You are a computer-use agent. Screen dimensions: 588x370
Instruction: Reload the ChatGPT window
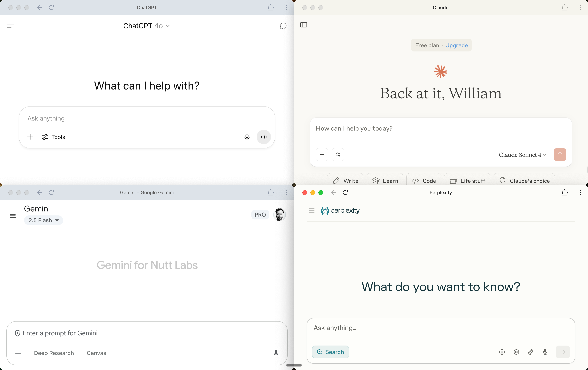pyautogui.click(x=51, y=8)
